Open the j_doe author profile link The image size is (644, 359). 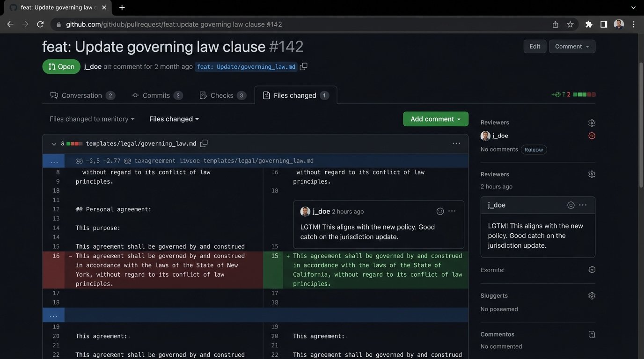tap(93, 67)
